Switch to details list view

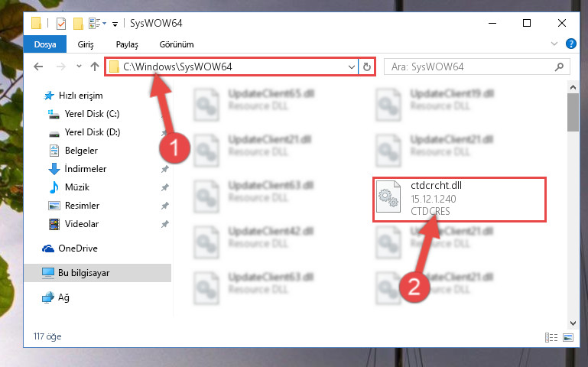point(551,337)
